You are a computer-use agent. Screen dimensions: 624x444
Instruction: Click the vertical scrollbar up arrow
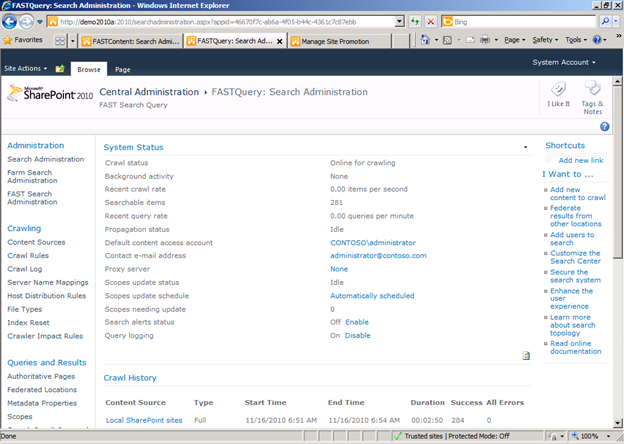tap(617, 81)
